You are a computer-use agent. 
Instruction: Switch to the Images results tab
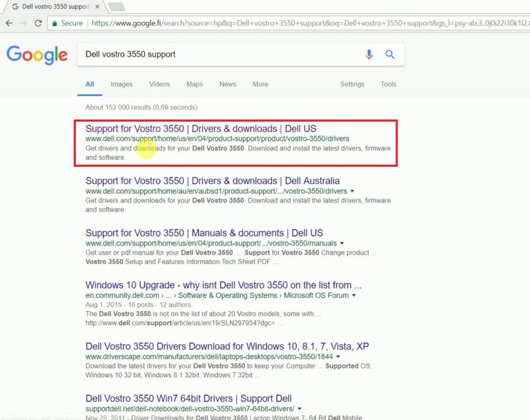pos(121,84)
